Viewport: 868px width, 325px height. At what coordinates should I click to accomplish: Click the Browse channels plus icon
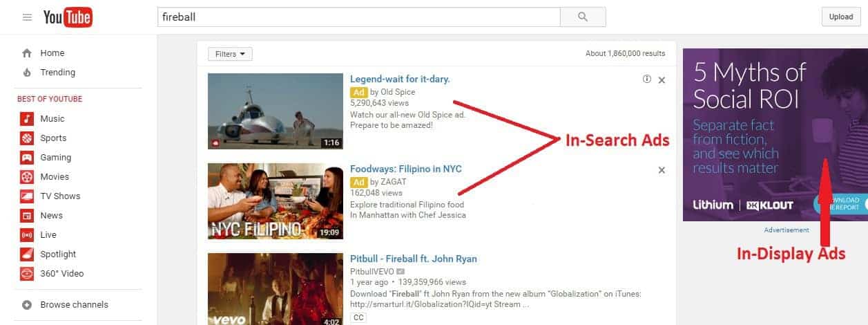coord(27,305)
